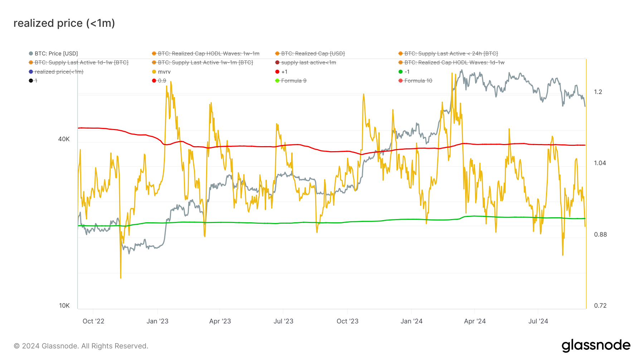
Task: Toggle realized price(<1m) legend entry
Action: click(x=56, y=72)
